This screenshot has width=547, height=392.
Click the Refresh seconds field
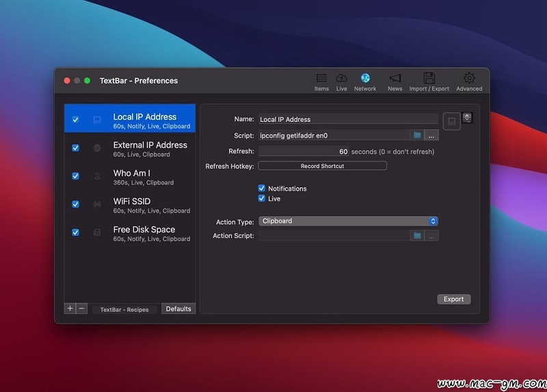click(304, 151)
